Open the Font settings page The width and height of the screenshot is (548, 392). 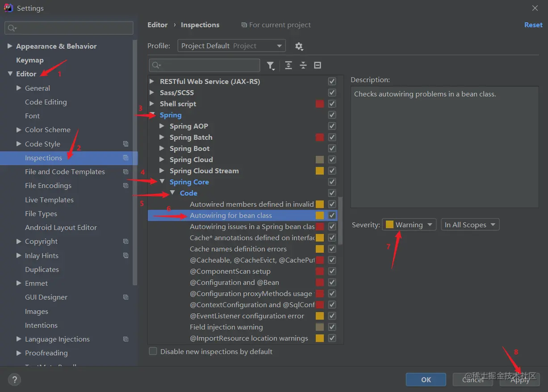(32, 116)
